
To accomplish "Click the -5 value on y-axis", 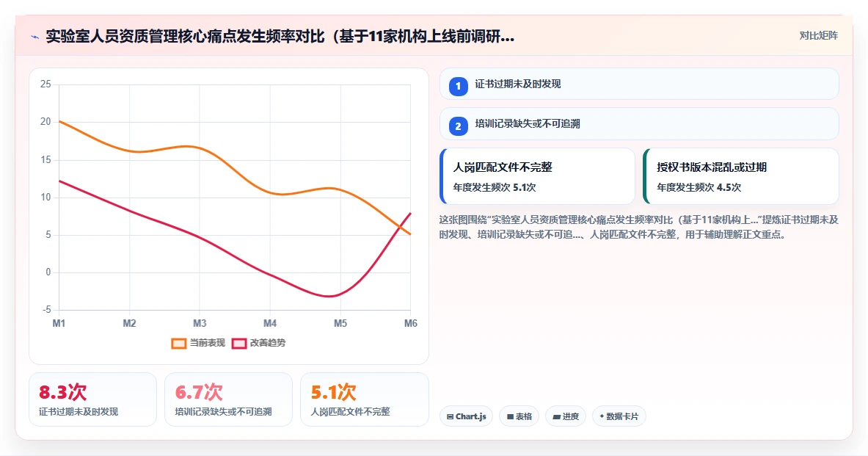I will 46,310.
